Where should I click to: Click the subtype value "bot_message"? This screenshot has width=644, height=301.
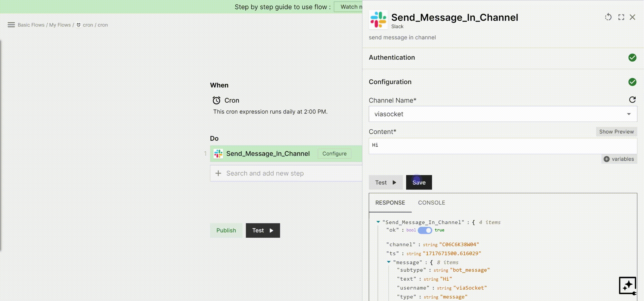point(470,270)
